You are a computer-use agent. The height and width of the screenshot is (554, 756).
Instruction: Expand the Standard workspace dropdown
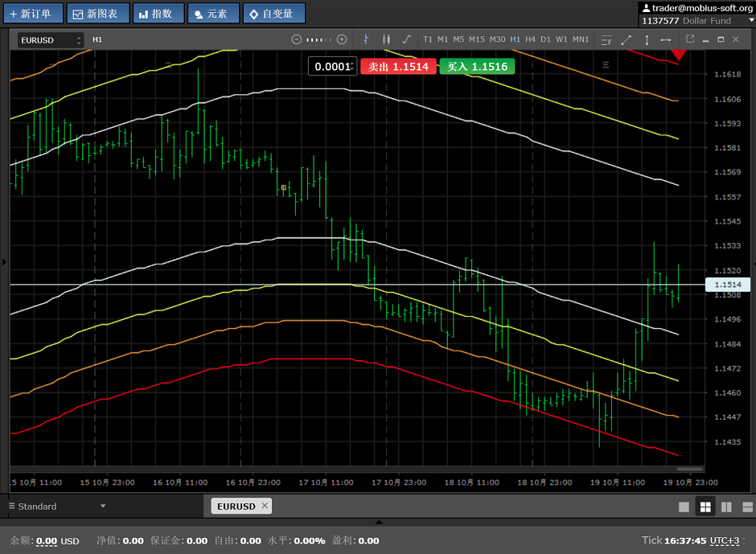(x=103, y=507)
